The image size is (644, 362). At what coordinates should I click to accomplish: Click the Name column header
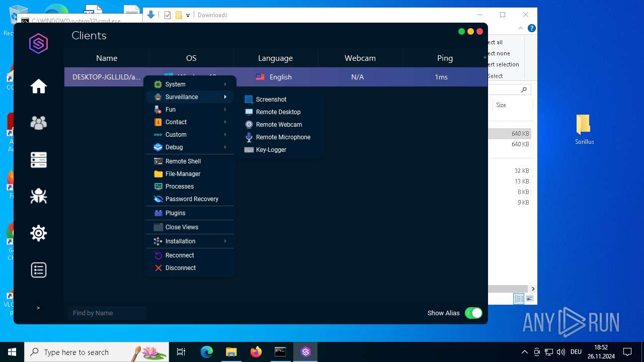click(107, 58)
